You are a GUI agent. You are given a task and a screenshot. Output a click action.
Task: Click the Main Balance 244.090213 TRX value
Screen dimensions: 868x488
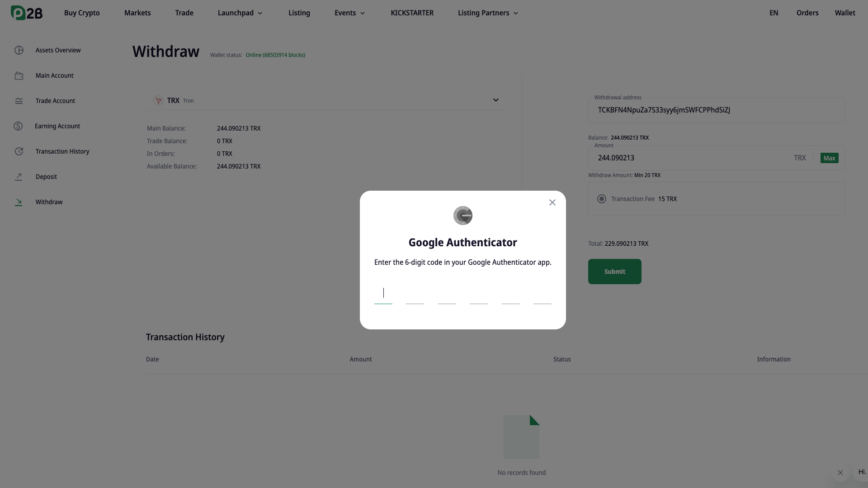click(239, 128)
